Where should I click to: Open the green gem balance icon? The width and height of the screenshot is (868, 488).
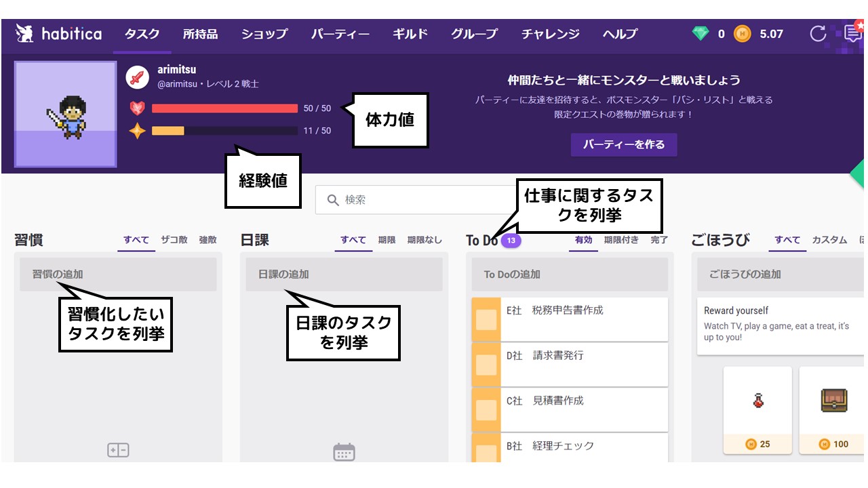[701, 33]
